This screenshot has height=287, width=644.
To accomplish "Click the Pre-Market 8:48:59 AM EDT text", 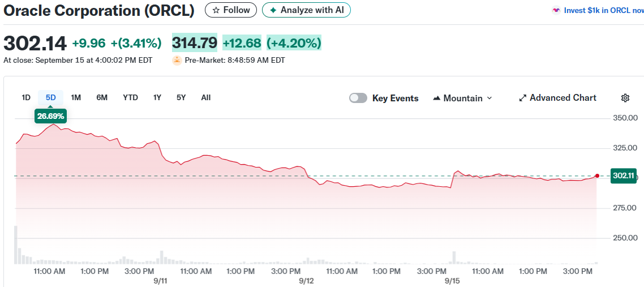I will coord(235,61).
